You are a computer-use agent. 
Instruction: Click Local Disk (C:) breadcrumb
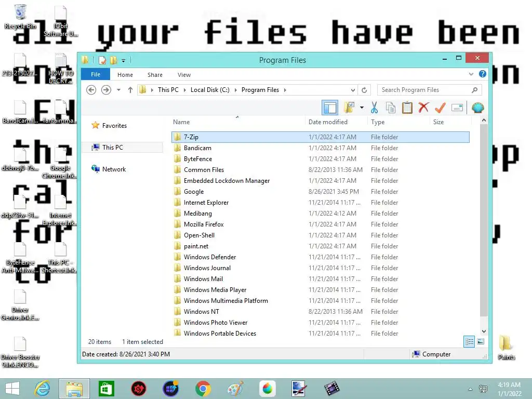[x=210, y=90]
